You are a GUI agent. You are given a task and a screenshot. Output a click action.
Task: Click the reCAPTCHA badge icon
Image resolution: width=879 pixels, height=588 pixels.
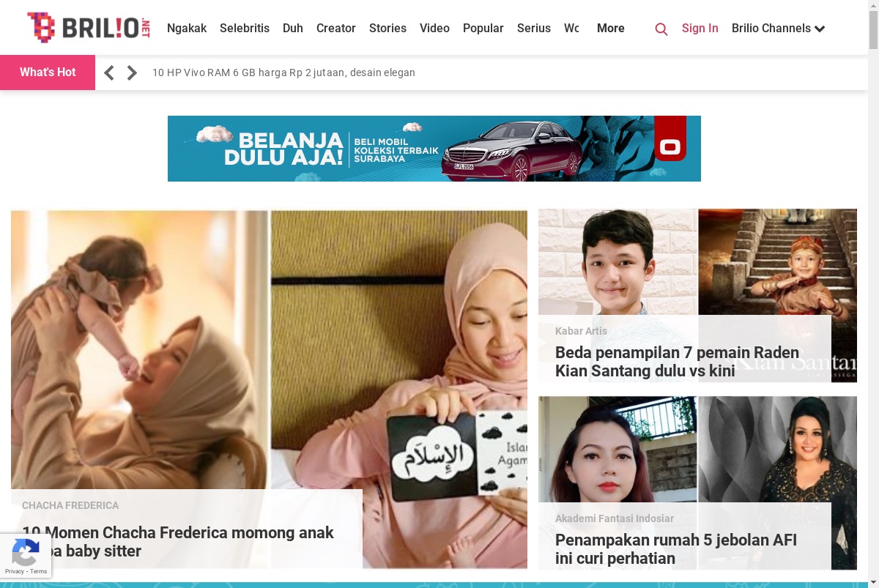pos(25,552)
